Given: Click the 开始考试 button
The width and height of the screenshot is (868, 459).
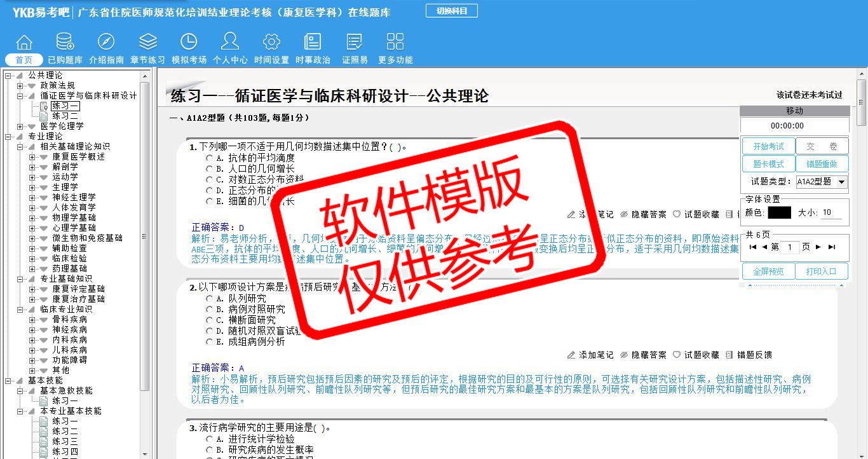Looking at the screenshot, I should coord(768,147).
